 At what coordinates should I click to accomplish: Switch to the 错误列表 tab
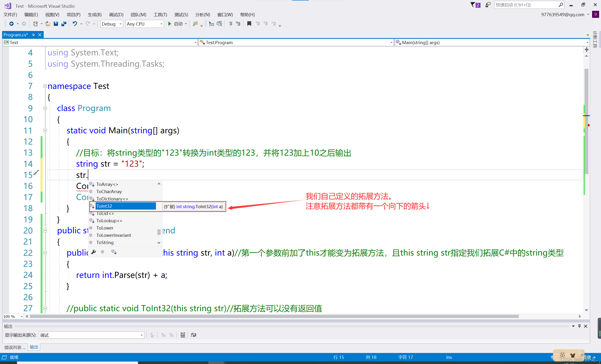coord(15,347)
